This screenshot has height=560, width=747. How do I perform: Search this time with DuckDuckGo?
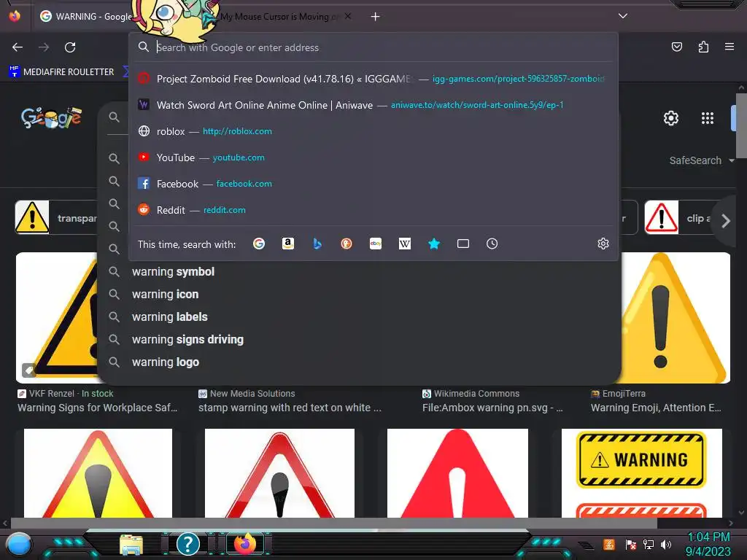pyautogui.click(x=347, y=244)
